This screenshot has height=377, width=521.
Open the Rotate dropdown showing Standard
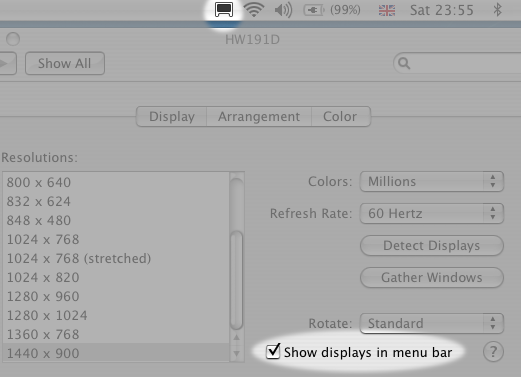click(x=432, y=323)
